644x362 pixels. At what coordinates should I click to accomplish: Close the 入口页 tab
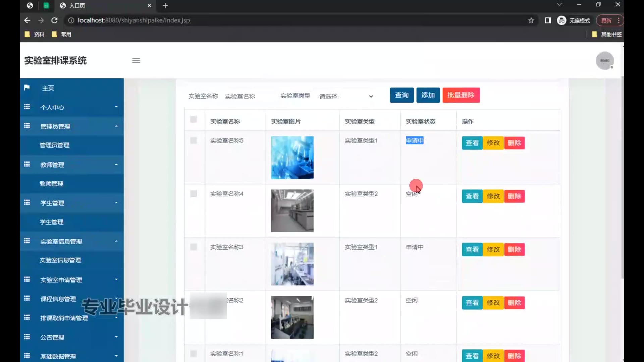click(x=149, y=5)
